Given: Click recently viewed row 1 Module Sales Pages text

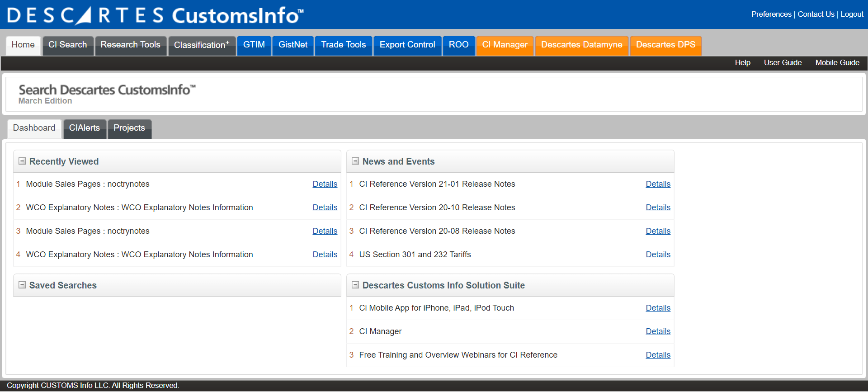Looking at the screenshot, I should [x=88, y=184].
